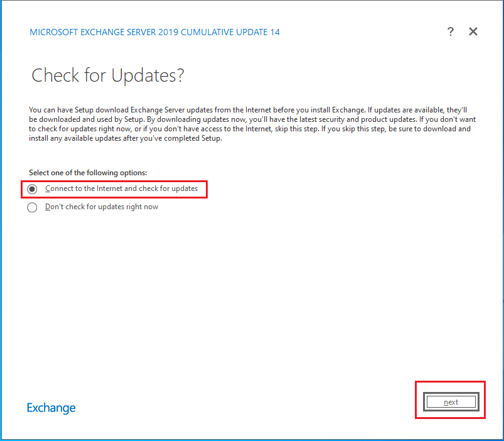The image size is (504, 441).
Task: Click the Cumulative Update 14 header text
Action: coord(155,32)
